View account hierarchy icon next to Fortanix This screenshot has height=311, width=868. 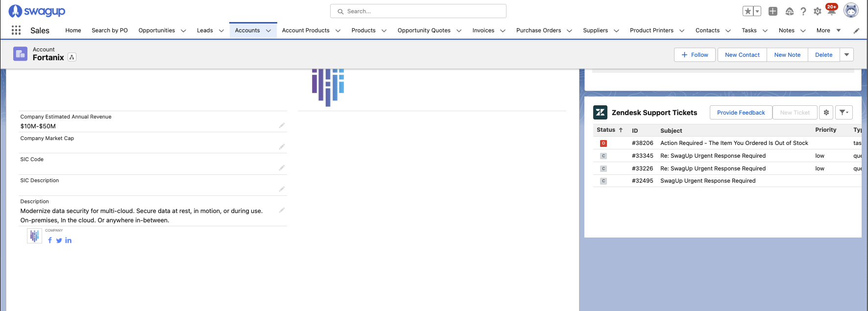coord(72,57)
